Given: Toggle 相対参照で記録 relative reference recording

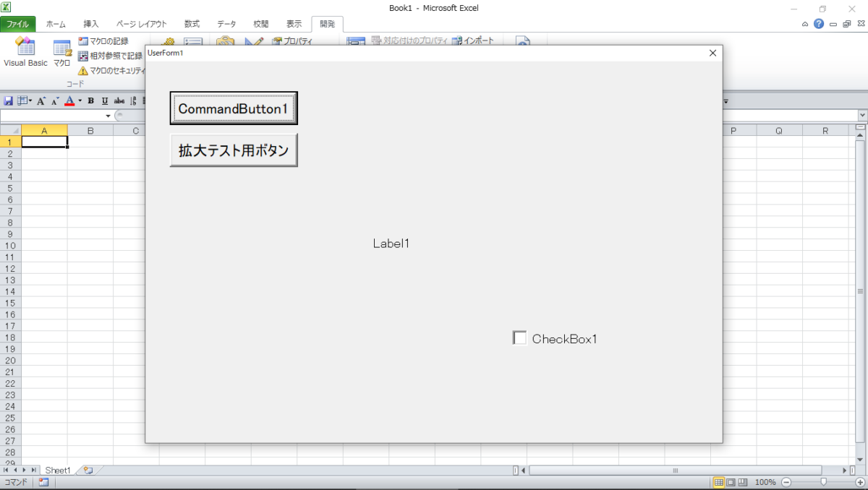Looking at the screenshot, I should (83, 56).
